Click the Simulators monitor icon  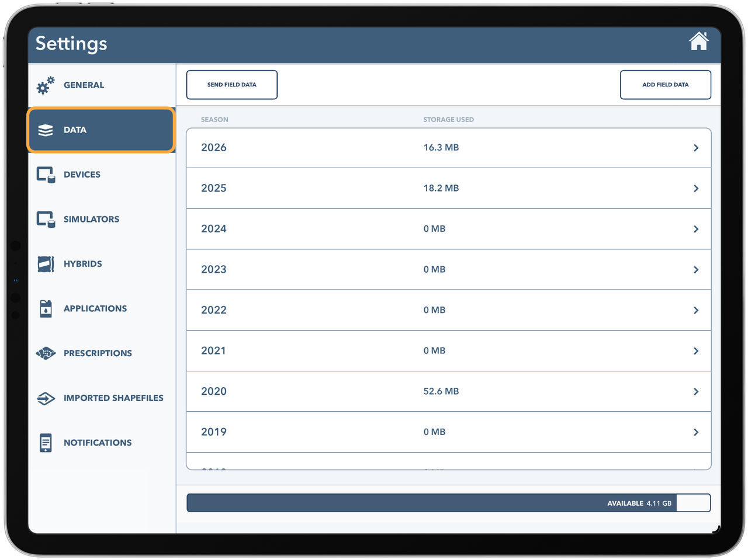coord(46,220)
